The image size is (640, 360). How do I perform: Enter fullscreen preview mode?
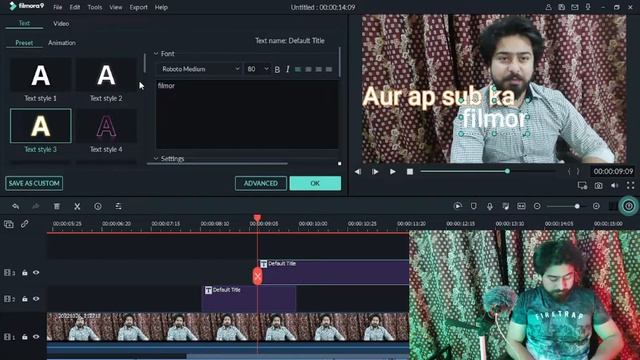tap(631, 186)
